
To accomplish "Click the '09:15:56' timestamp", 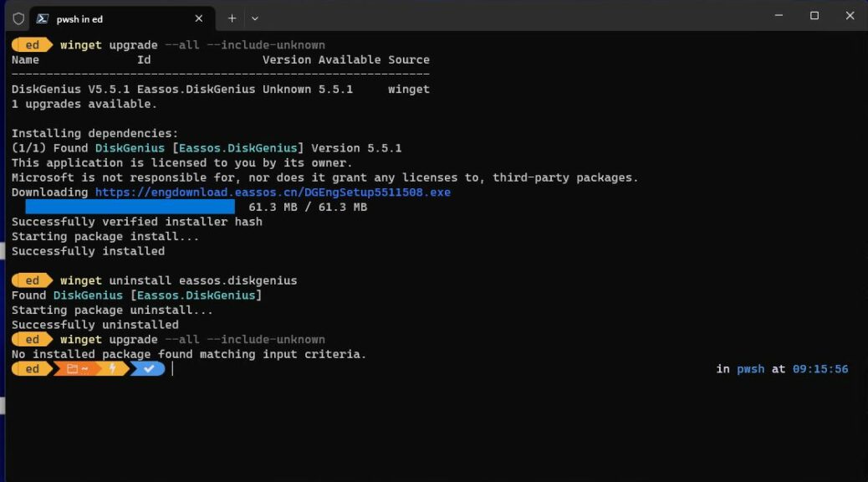I will 820,369.
